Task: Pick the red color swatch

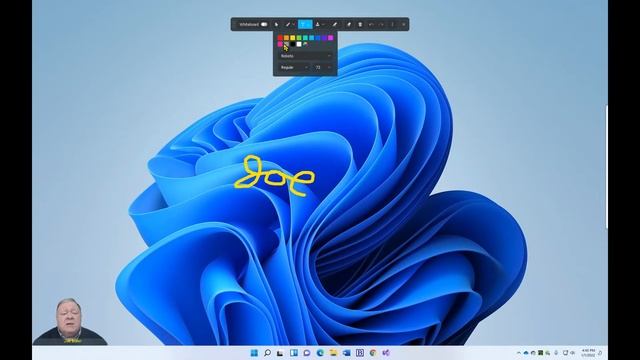Action: click(280, 38)
